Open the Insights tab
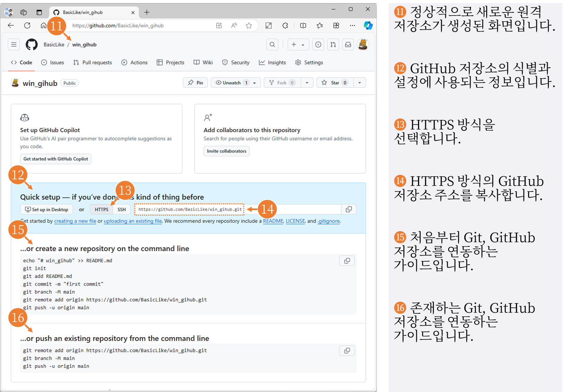The height and width of the screenshot is (392, 564). (x=273, y=63)
